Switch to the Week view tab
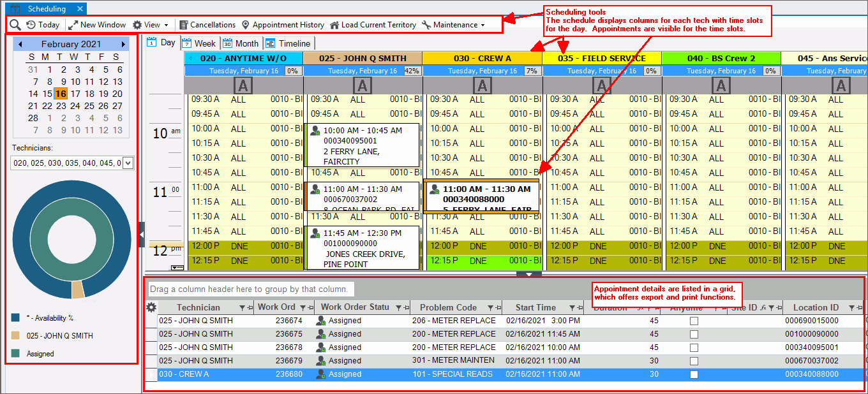Viewport: 868px width, 394px height. click(x=199, y=43)
